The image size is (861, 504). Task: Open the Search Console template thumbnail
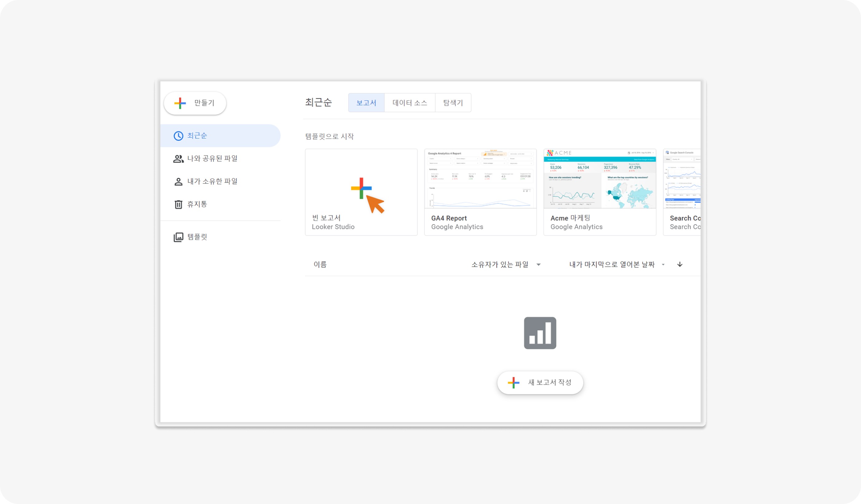click(x=682, y=179)
